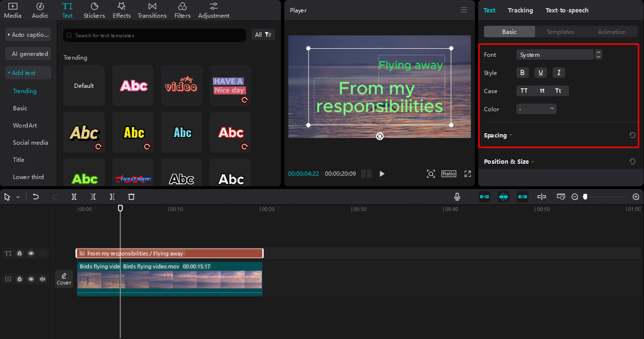Play the video preview
The image size is (644, 339).
tap(382, 174)
